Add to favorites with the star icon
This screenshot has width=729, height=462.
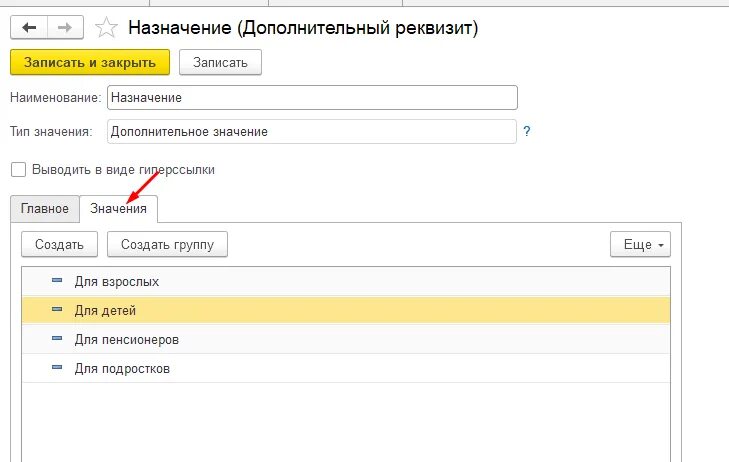click(x=106, y=27)
